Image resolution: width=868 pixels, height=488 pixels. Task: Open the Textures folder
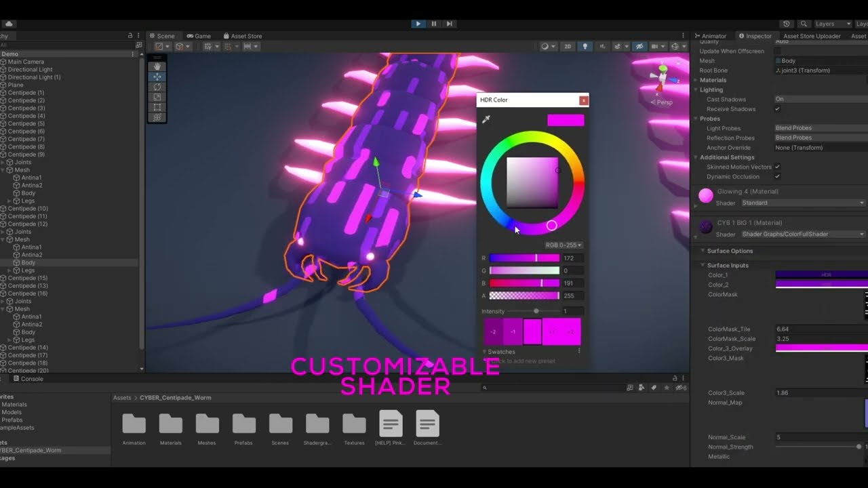(354, 428)
